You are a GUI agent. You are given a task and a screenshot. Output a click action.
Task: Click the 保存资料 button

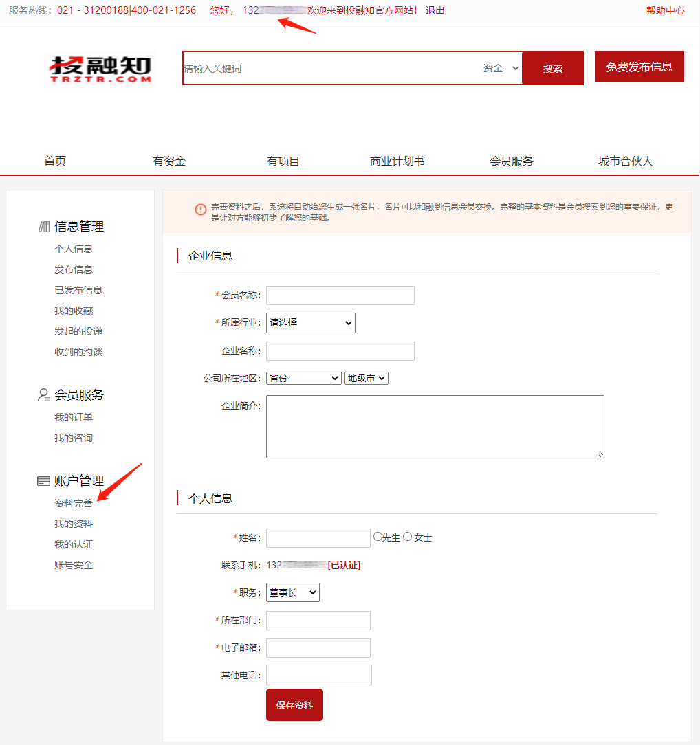[294, 704]
